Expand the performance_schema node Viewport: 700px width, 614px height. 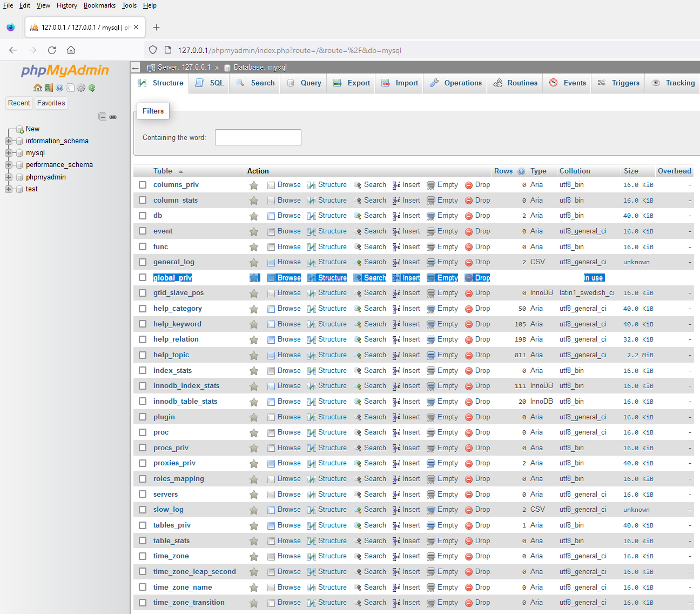click(x=8, y=164)
